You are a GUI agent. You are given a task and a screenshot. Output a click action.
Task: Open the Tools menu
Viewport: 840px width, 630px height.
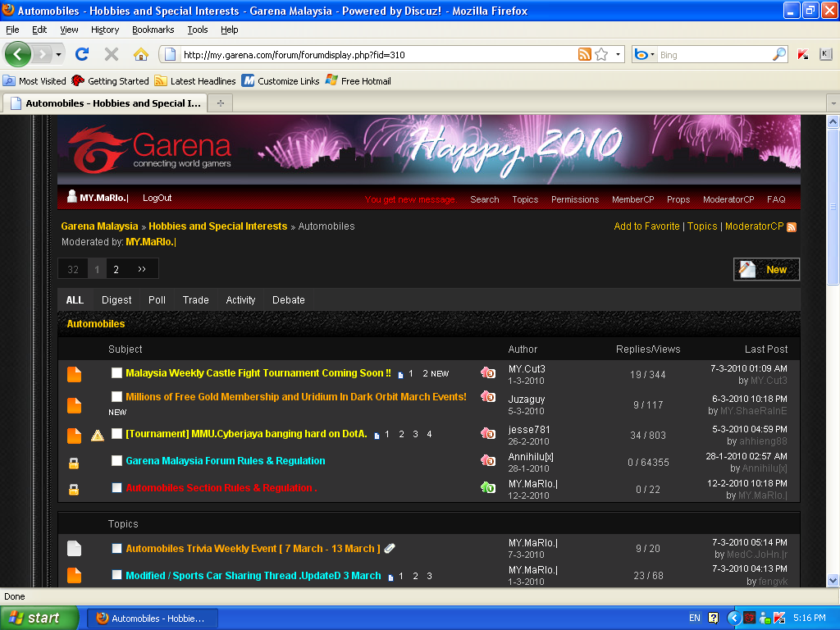tap(198, 30)
